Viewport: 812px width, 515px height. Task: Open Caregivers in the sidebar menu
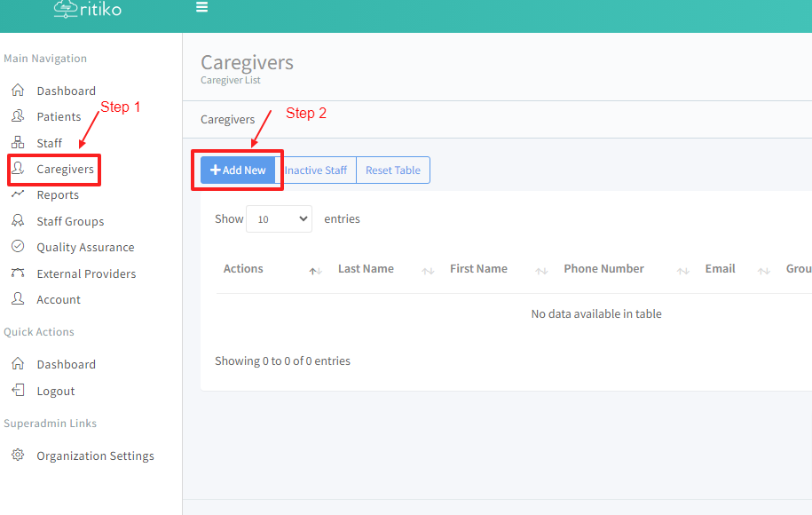click(x=65, y=169)
